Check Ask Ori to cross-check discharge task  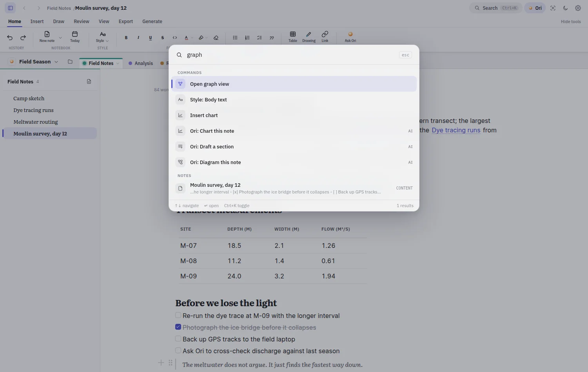tap(178, 350)
